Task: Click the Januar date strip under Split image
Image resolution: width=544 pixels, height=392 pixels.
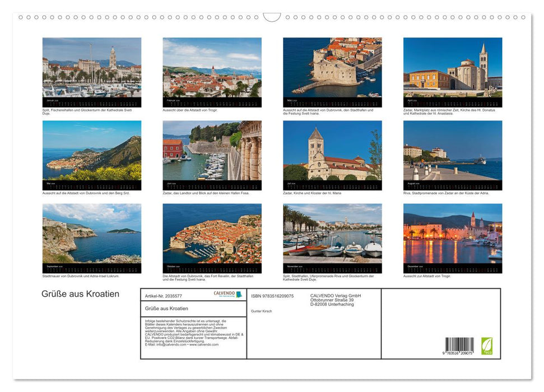Action: [x=92, y=101]
